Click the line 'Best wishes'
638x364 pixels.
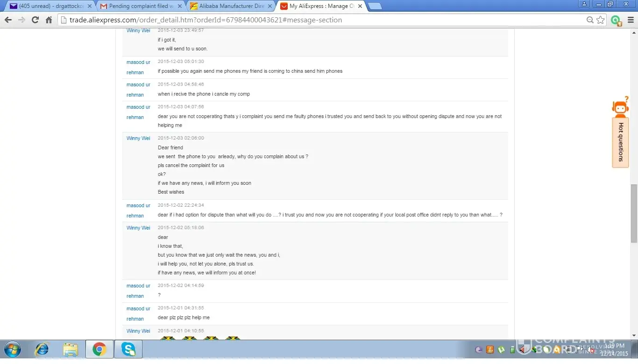(171, 192)
